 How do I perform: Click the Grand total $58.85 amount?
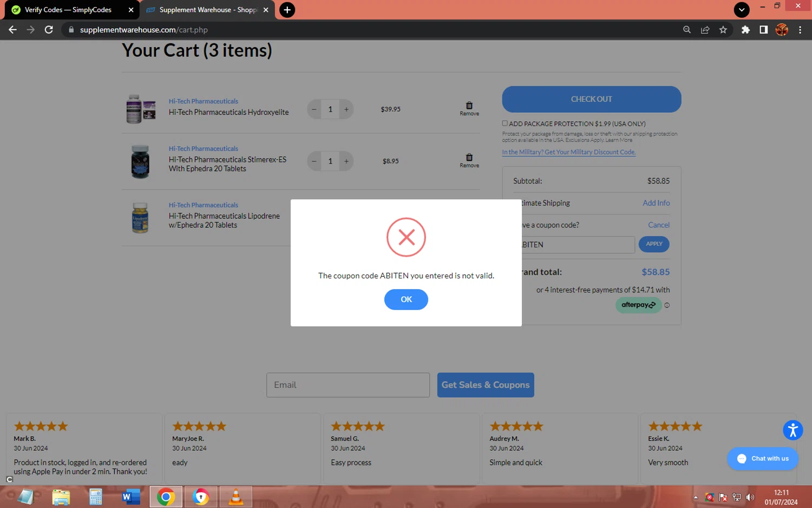click(x=656, y=272)
